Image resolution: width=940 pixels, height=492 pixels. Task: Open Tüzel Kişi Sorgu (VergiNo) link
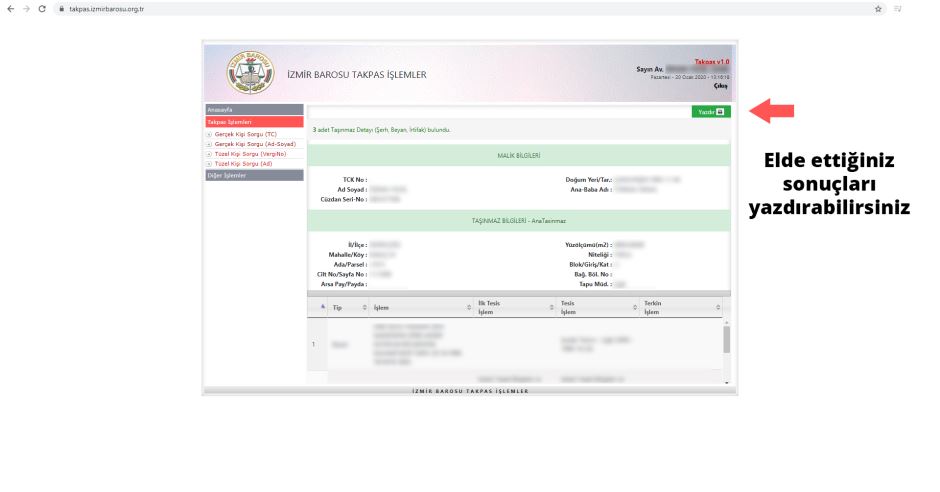click(250, 154)
